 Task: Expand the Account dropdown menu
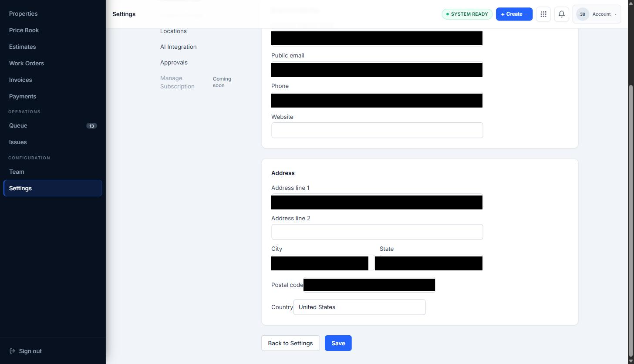(597, 14)
